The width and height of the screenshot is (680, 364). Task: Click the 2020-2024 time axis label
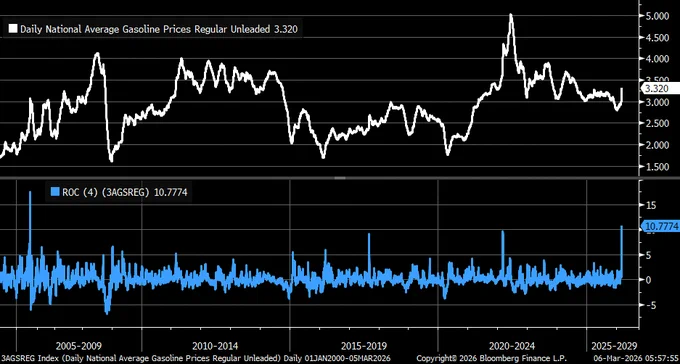(512, 346)
